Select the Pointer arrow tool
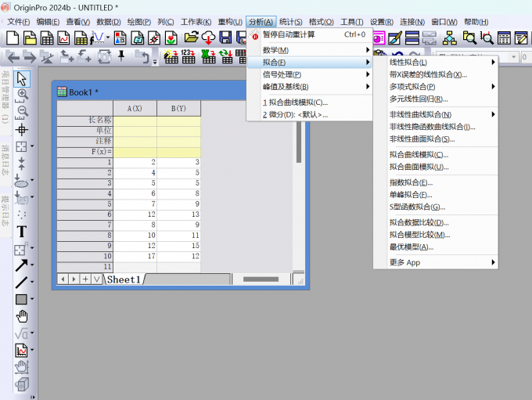This screenshot has height=400, width=532. (22, 79)
